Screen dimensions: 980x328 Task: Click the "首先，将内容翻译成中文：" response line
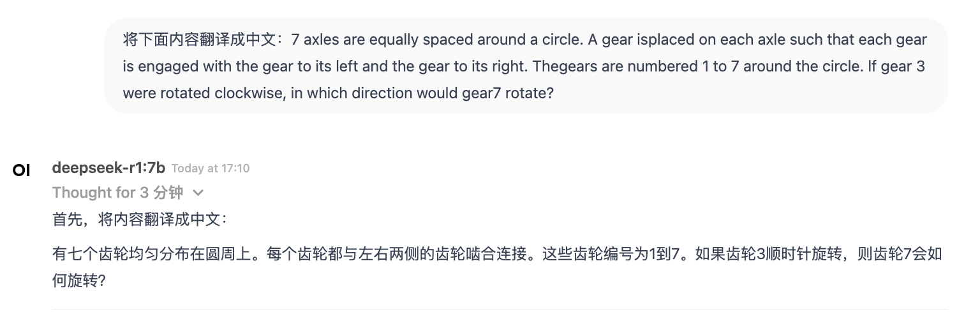[140, 220]
